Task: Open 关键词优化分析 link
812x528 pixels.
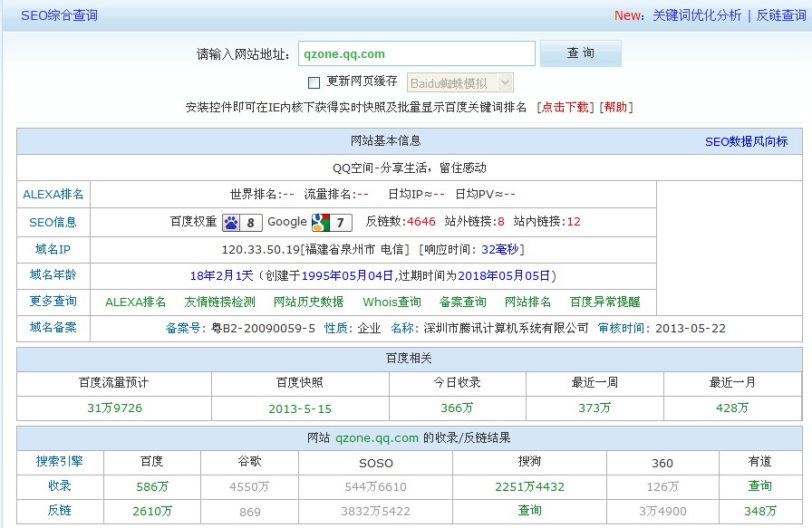Action: pyautogui.click(x=697, y=15)
